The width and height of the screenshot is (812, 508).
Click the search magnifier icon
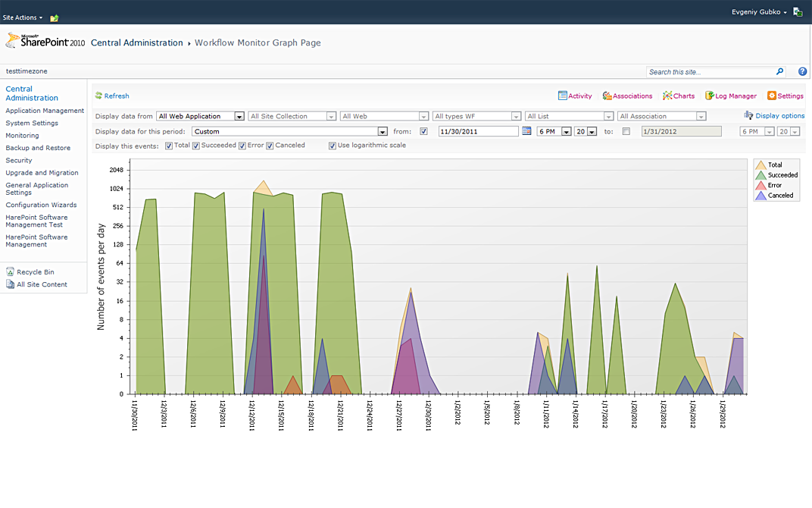(x=780, y=71)
